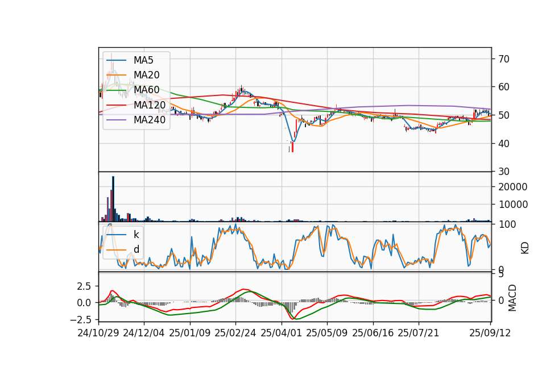Click the date label 24/12/04
This screenshot has height=392, width=546.
click(144, 333)
